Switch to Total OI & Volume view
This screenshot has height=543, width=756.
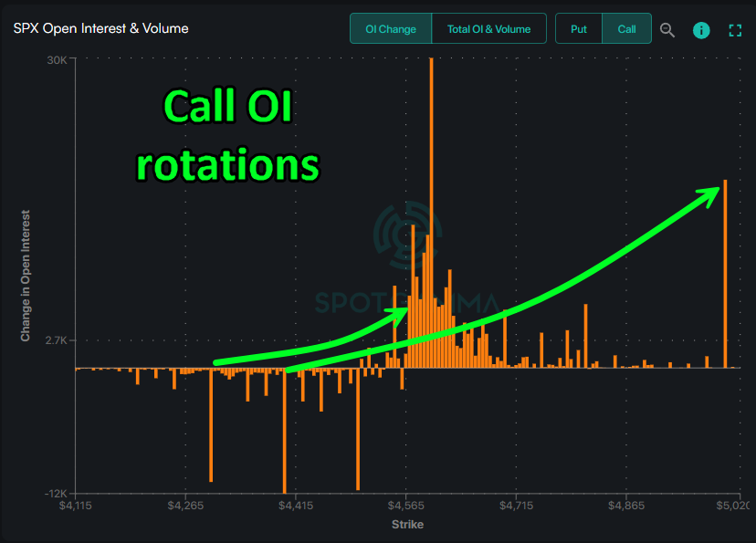click(488, 29)
